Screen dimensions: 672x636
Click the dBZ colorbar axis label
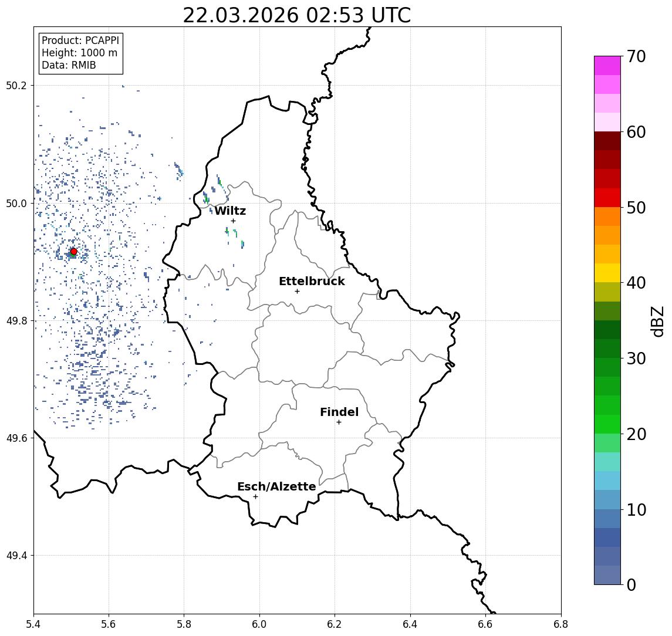coord(657,322)
